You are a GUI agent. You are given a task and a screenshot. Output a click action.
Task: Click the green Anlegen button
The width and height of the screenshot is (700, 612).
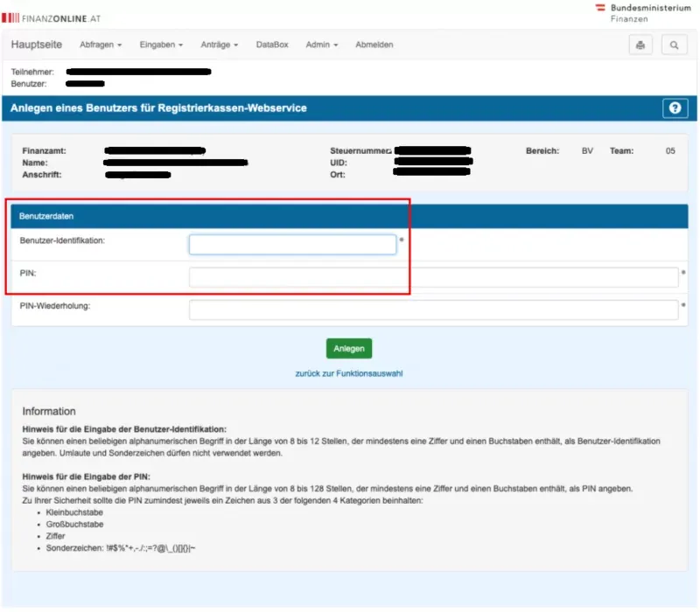click(348, 348)
